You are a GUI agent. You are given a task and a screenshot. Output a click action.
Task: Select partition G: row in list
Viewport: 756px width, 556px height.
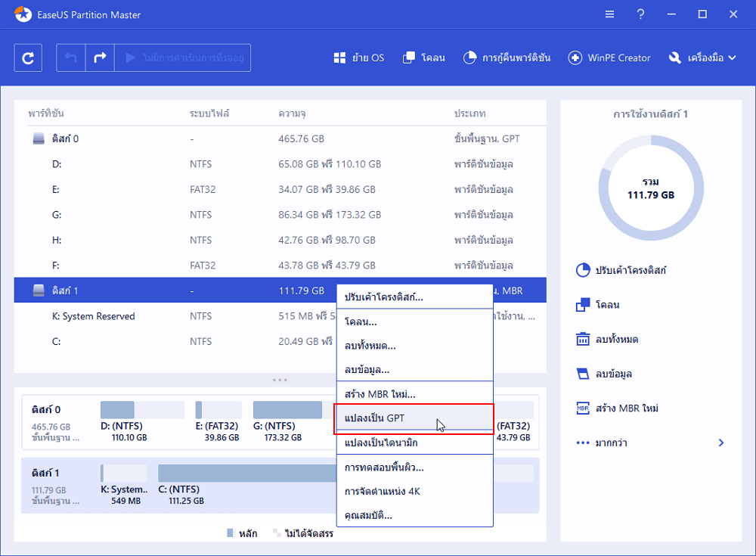280,215
